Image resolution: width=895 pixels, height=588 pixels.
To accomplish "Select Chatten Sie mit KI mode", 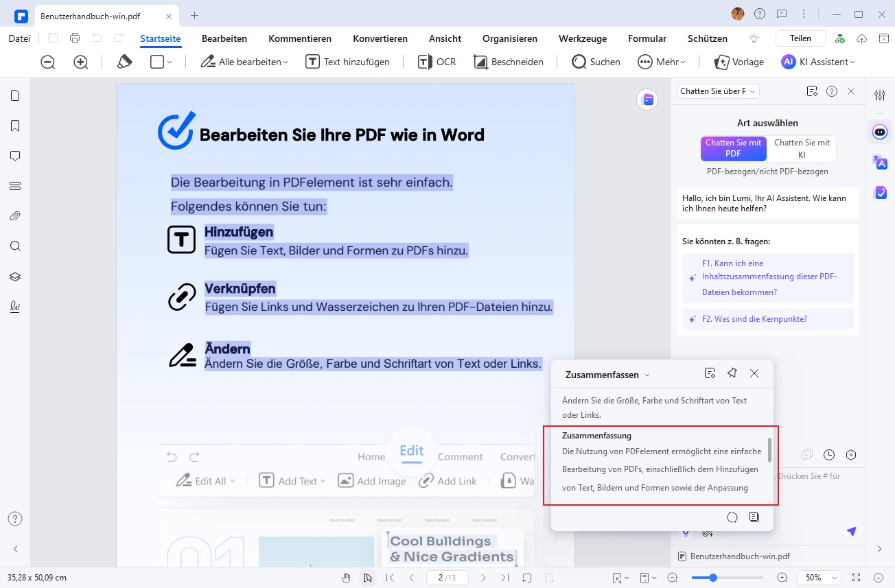I will [x=802, y=148].
